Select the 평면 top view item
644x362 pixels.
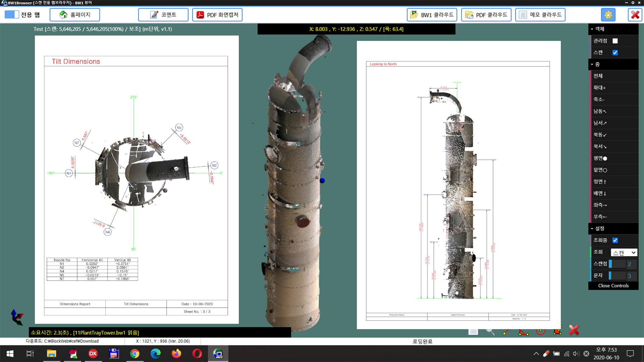tap(600, 158)
